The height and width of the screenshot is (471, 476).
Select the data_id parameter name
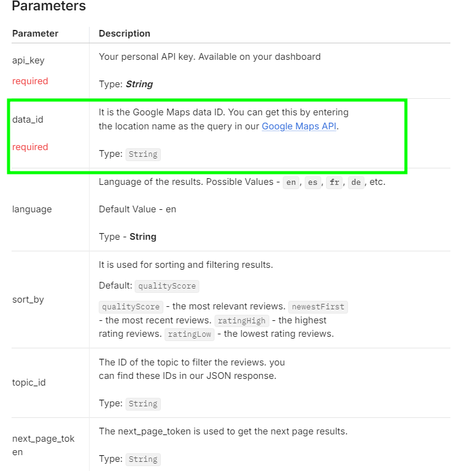pyautogui.click(x=27, y=120)
